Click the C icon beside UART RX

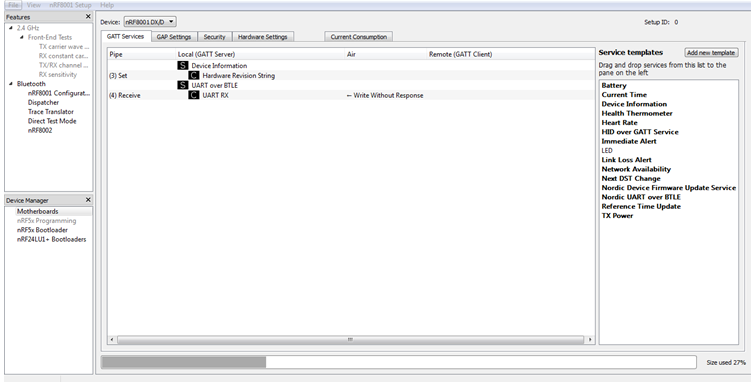(193, 95)
